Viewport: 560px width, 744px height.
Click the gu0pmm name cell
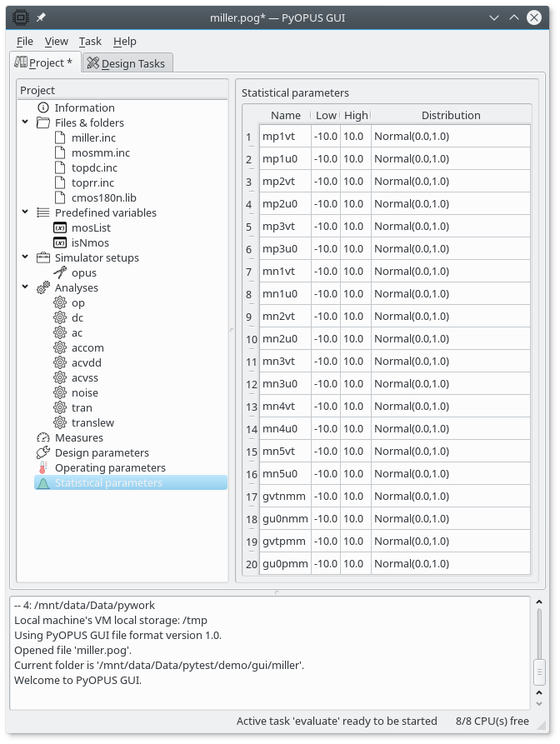(x=285, y=564)
